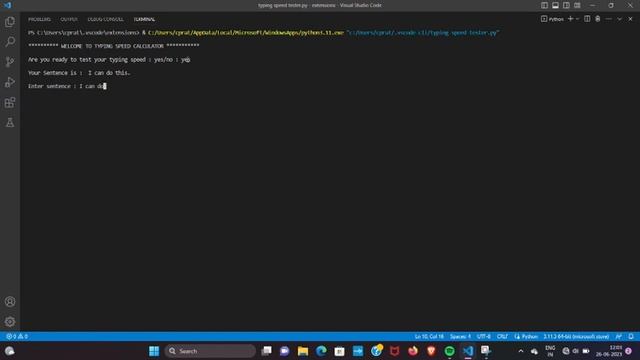
Task: Toggle panel layout icon in title bar
Action: point(556,5)
